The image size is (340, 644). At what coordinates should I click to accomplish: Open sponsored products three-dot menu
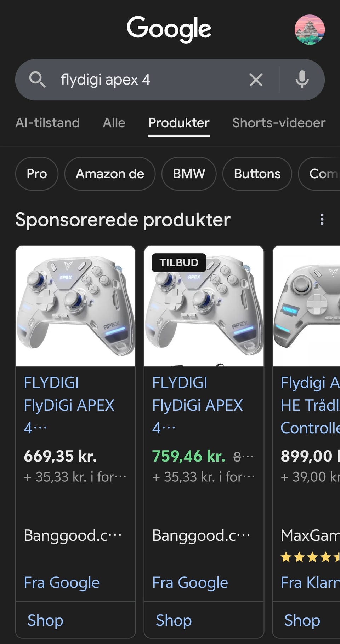(x=322, y=219)
